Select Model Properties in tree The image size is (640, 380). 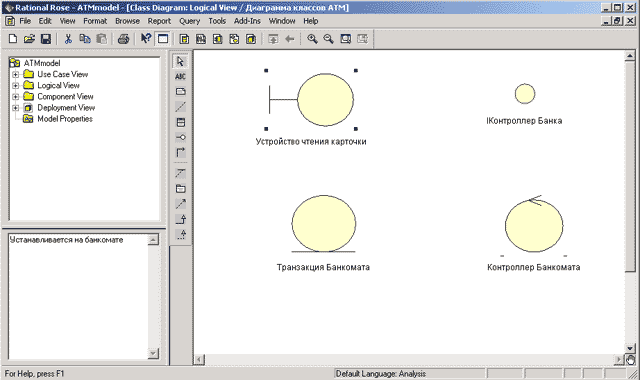coord(65,119)
